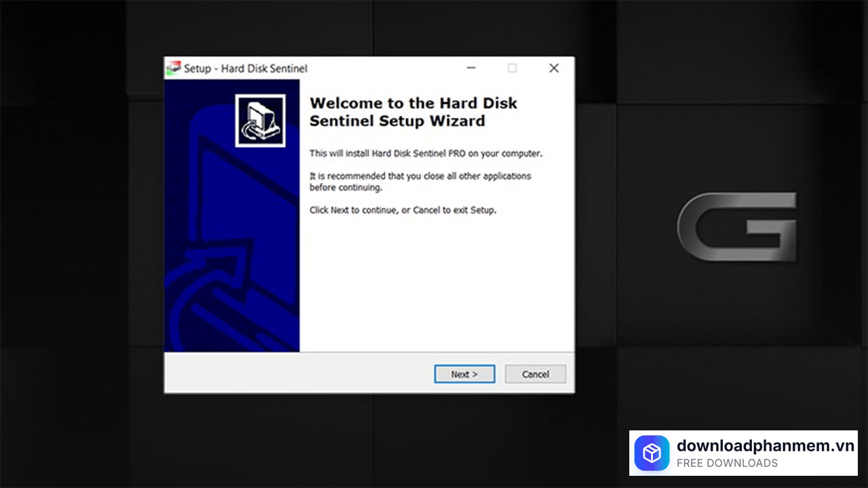Click the 'This will install Hard Disk Sentinel PRO' text
Screen dimensions: 868x488
(x=426, y=154)
